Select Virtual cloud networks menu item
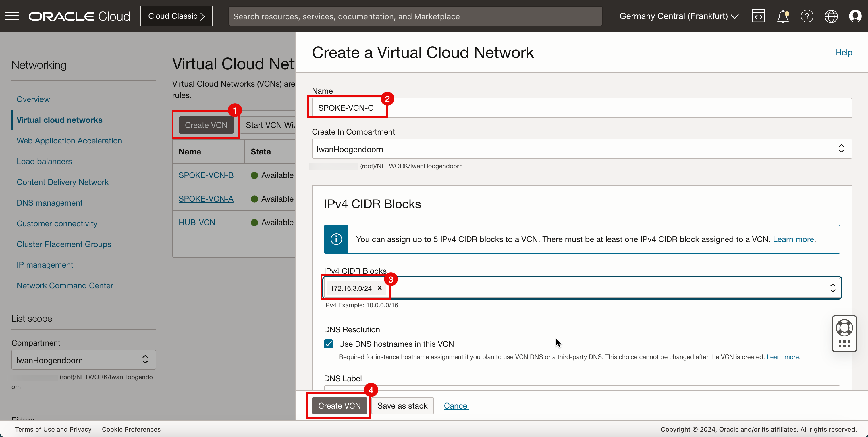Screen dimensions: 868x437 click(x=59, y=120)
